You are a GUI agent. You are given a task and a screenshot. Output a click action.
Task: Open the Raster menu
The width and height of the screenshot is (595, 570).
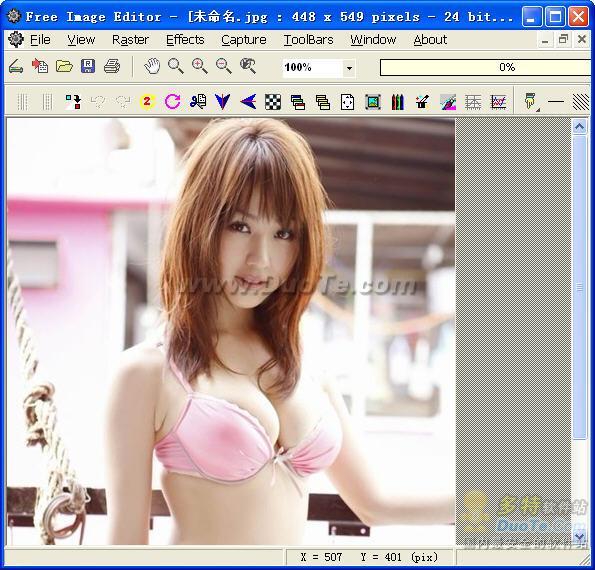[130, 40]
